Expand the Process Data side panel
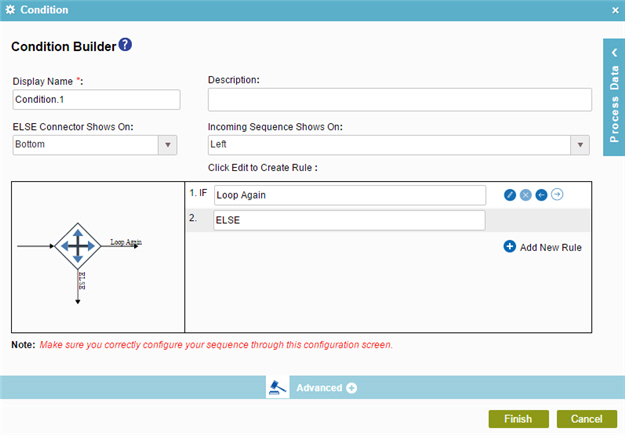The width and height of the screenshot is (625, 435). pyautogui.click(x=614, y=97)
